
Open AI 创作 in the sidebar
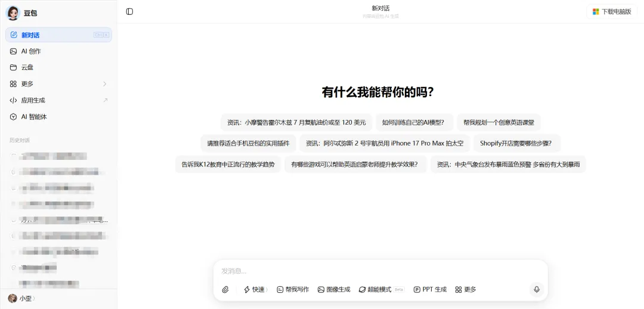pyautogui.click(x=58, y=51)
